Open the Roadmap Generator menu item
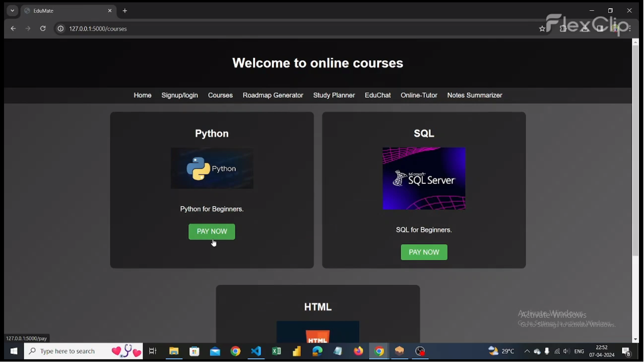This screenshot has width=644, height=363. [x=273, y=95]
